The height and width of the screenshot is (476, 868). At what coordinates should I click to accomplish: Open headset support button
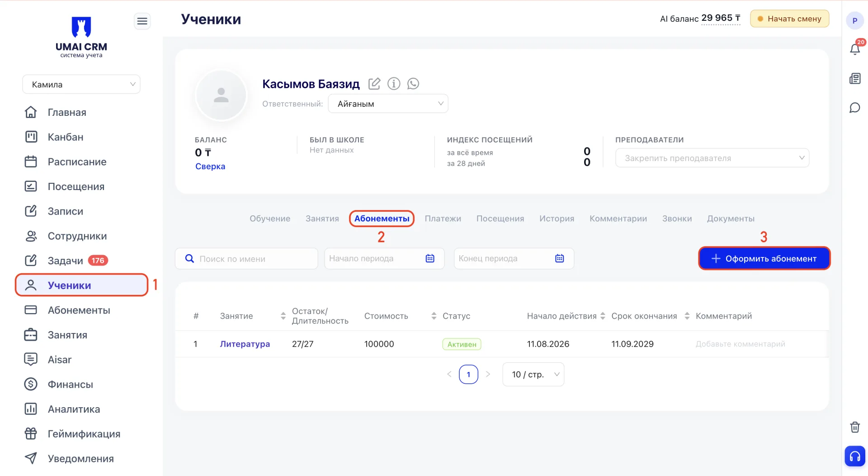pyautogui.click(x=855, y=456)
